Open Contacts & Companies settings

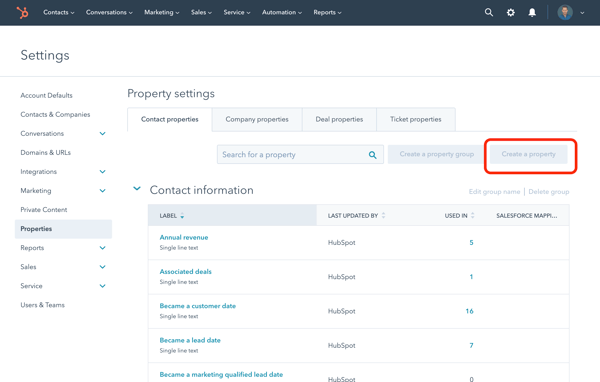point(55,114)
